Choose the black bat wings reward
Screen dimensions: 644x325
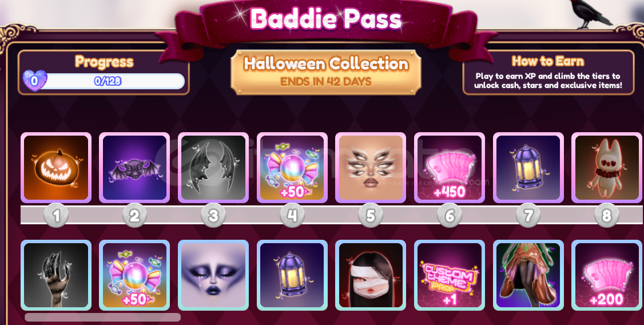pos(213,168)
